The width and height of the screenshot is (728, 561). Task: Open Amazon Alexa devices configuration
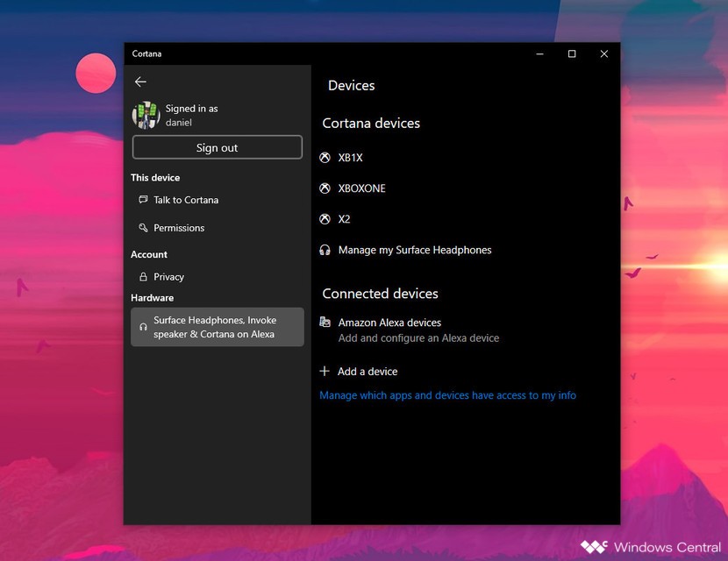click(x=389, y=323)
